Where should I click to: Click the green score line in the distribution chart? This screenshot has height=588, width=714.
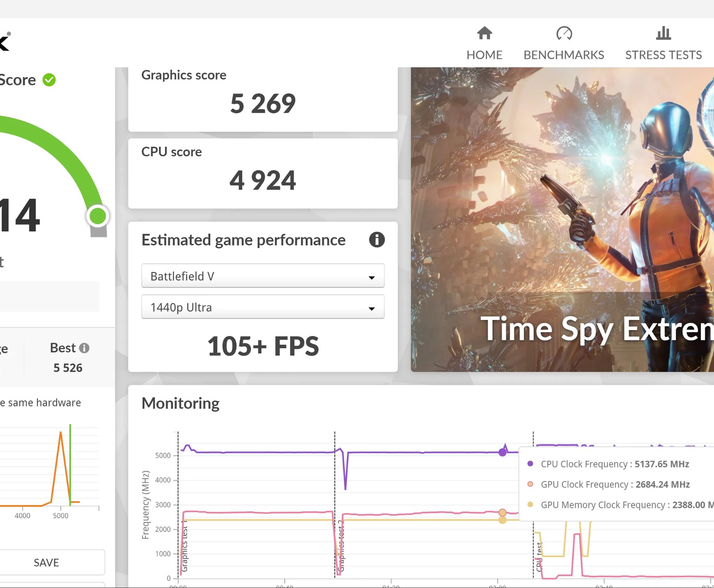pyautogui.click(x=70, y=465)
